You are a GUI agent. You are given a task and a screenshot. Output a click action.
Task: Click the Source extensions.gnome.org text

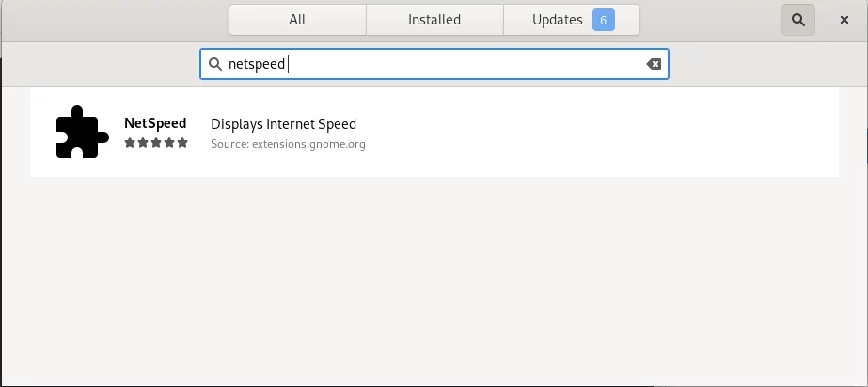click(288, 145)
